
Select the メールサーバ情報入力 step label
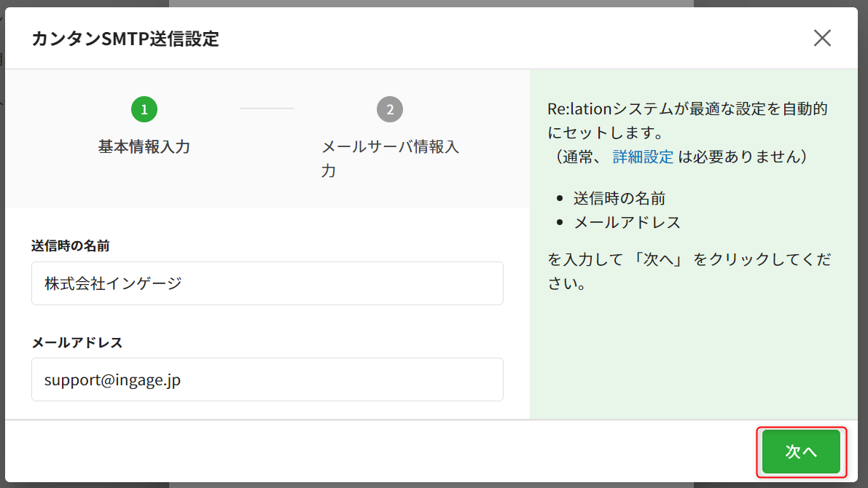point(390,158)
